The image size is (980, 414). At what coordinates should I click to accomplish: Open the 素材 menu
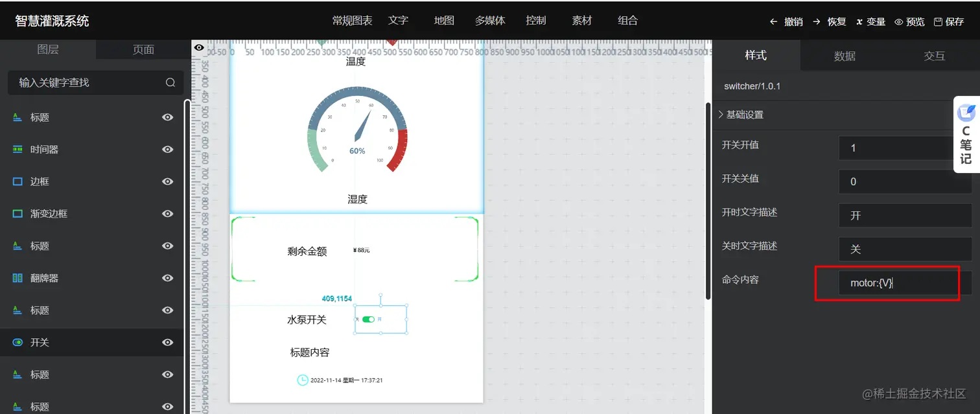click(x=582, y=21)
